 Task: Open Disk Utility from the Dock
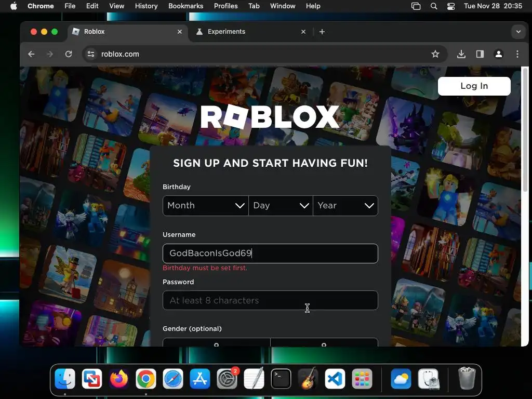coord(428,379)
